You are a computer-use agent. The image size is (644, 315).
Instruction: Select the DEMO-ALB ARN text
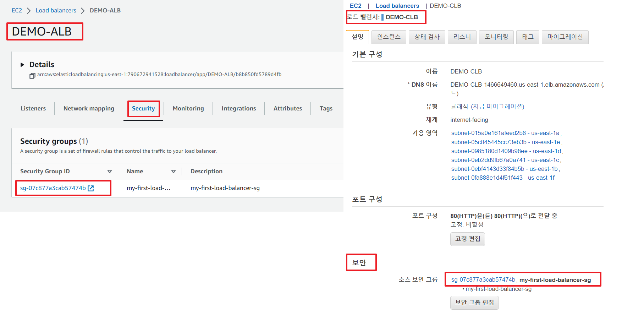click(x=159, y=74)
